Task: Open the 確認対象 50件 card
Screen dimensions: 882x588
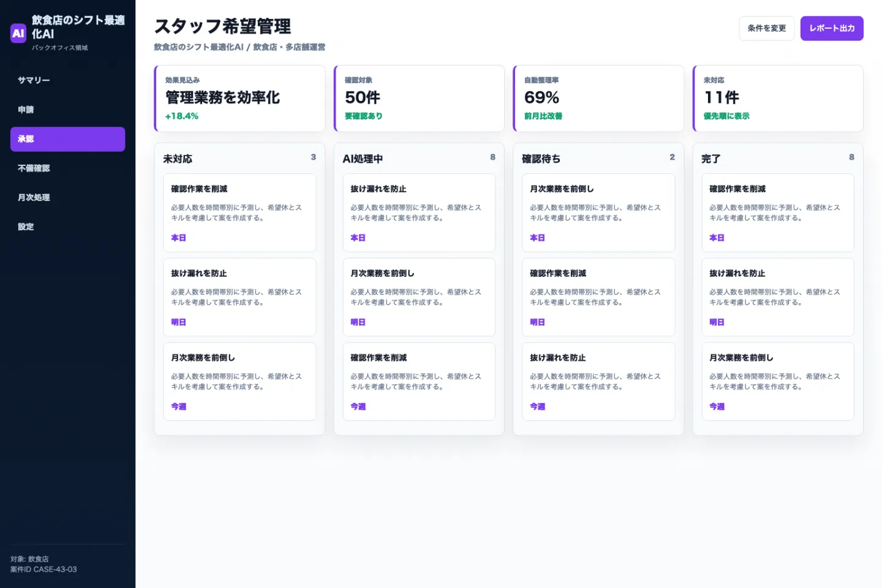Action: tap(419, 98)
